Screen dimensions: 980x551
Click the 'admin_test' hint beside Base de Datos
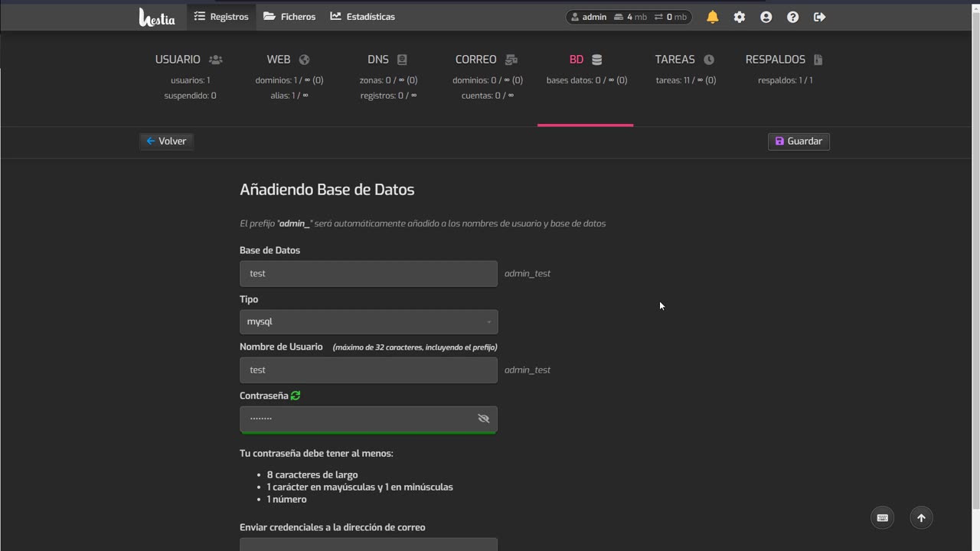(528, 273)
